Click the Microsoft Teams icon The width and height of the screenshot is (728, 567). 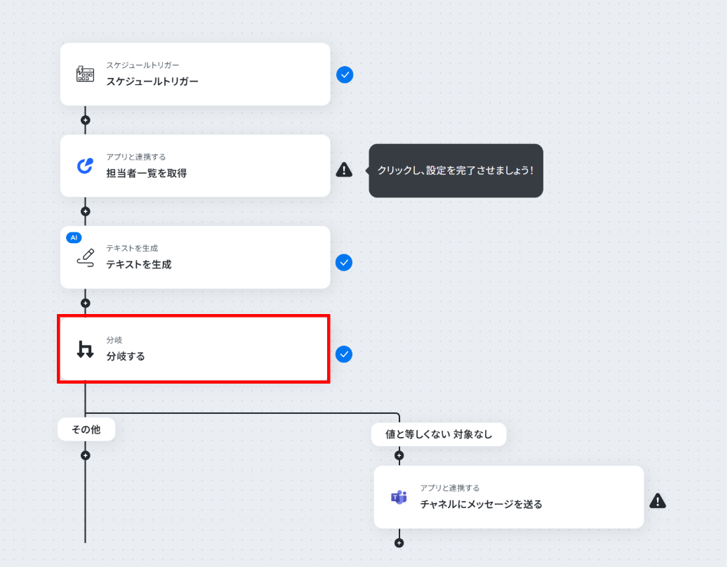pos(399,497)
